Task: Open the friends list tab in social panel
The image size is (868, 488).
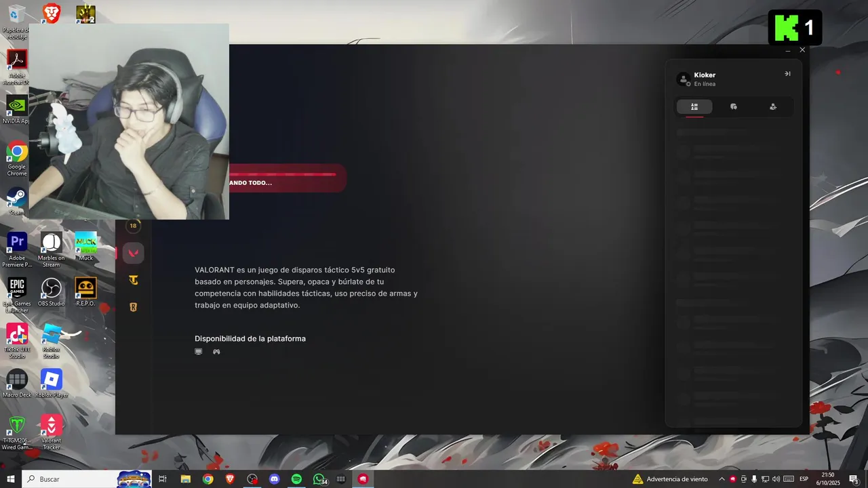Action: 694,106
